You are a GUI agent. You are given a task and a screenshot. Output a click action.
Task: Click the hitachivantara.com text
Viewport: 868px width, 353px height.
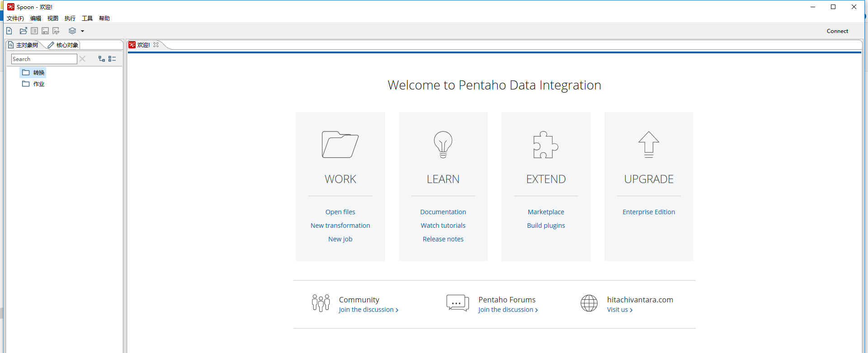coord(640,300)
